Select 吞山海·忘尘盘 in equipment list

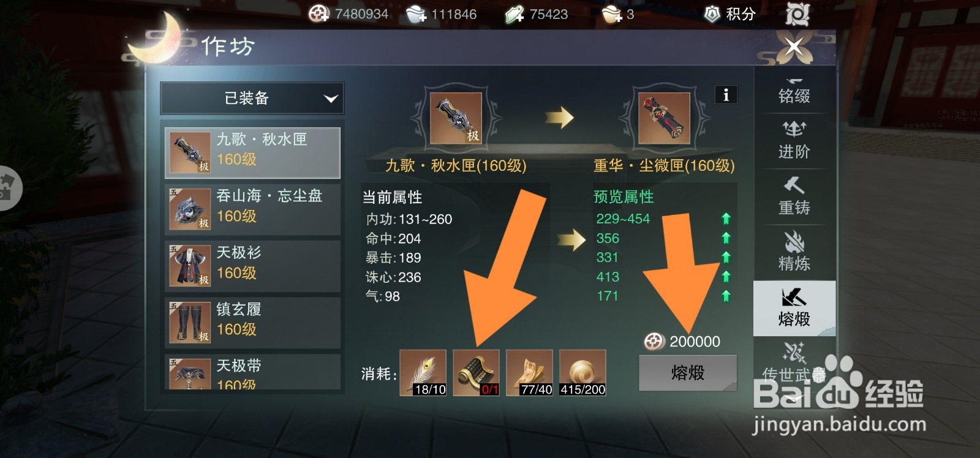(x=252, y=209)
